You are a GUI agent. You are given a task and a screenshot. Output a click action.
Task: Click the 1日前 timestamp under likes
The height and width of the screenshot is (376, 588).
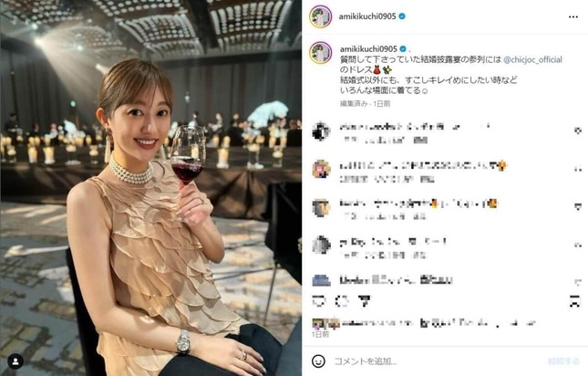coord(320,334)
